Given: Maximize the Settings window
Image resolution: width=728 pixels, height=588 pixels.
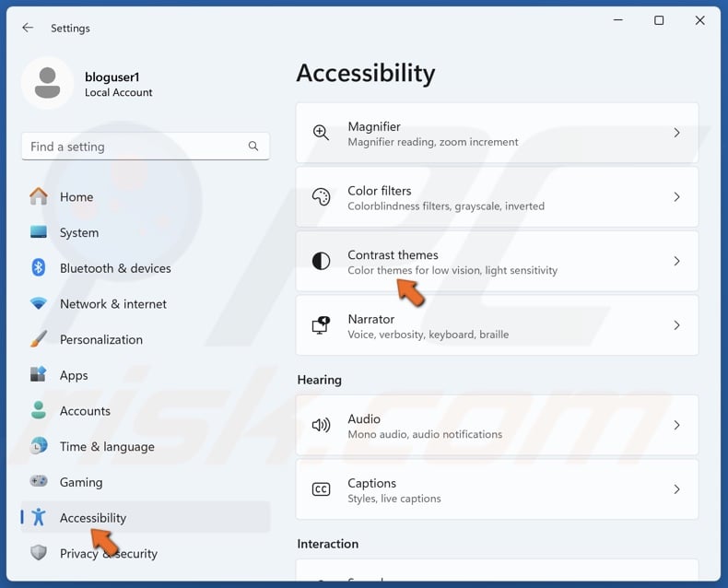Looking at the screenshot, I should (x=659, y=20).
